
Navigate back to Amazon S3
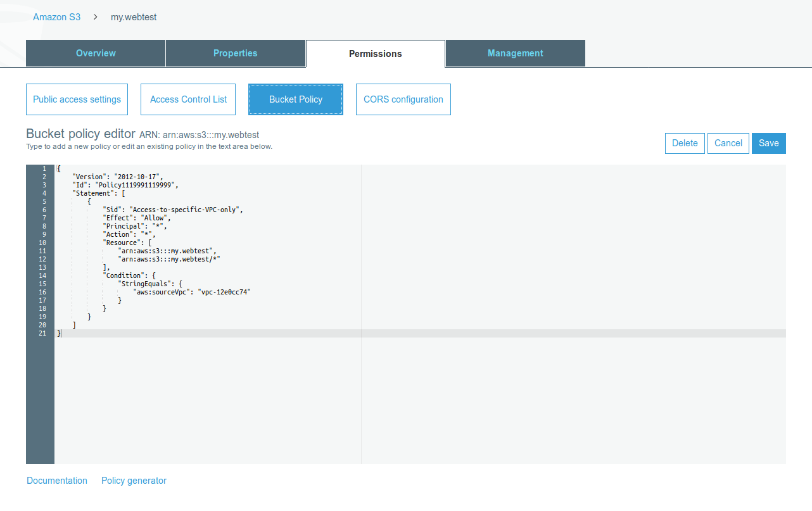pyautogui.click(x=56, y=17)
